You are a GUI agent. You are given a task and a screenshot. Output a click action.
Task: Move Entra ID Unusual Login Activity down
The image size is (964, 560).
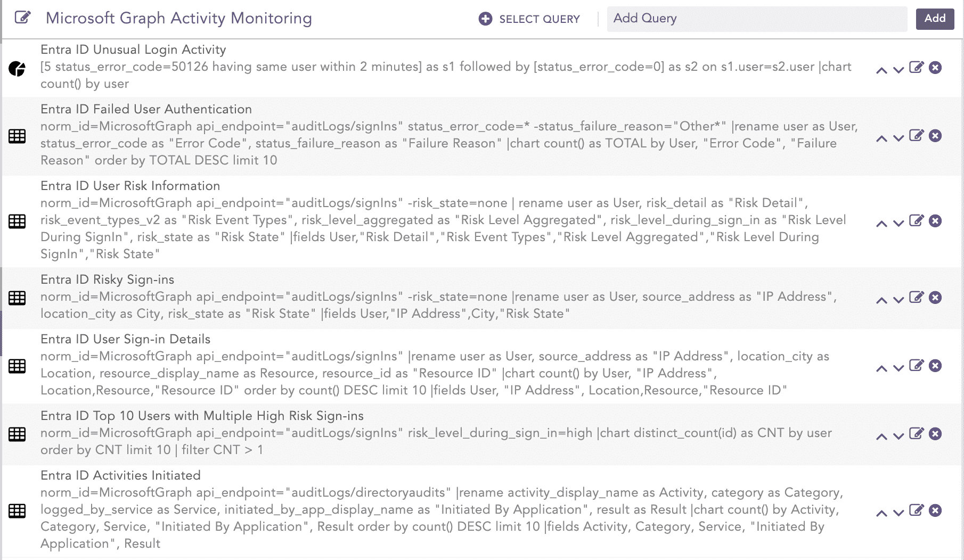(x=898, y=70)
